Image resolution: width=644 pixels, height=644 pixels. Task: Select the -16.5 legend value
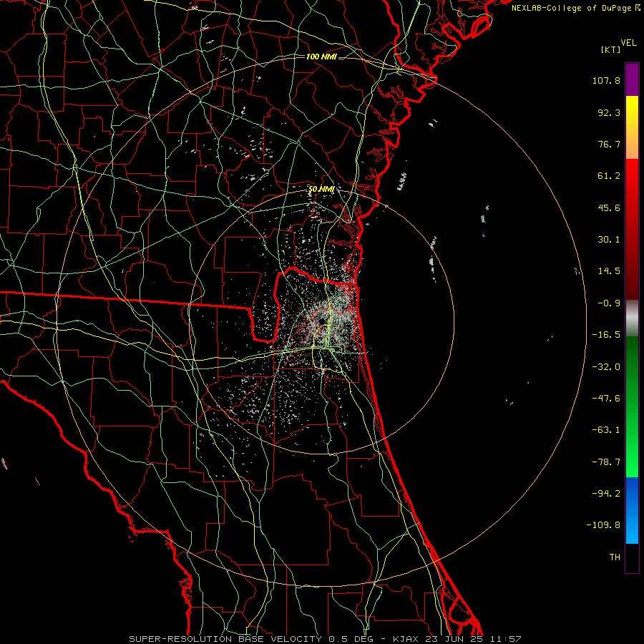606,335
